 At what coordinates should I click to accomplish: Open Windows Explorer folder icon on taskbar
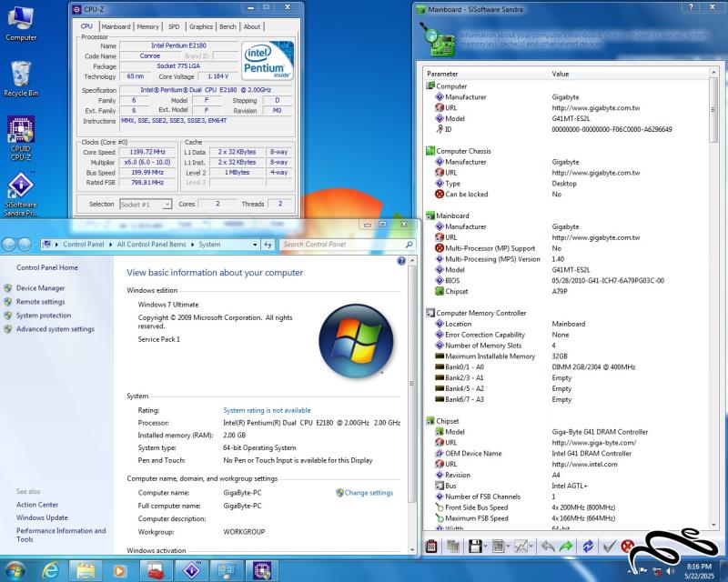(x=86, y=570)
